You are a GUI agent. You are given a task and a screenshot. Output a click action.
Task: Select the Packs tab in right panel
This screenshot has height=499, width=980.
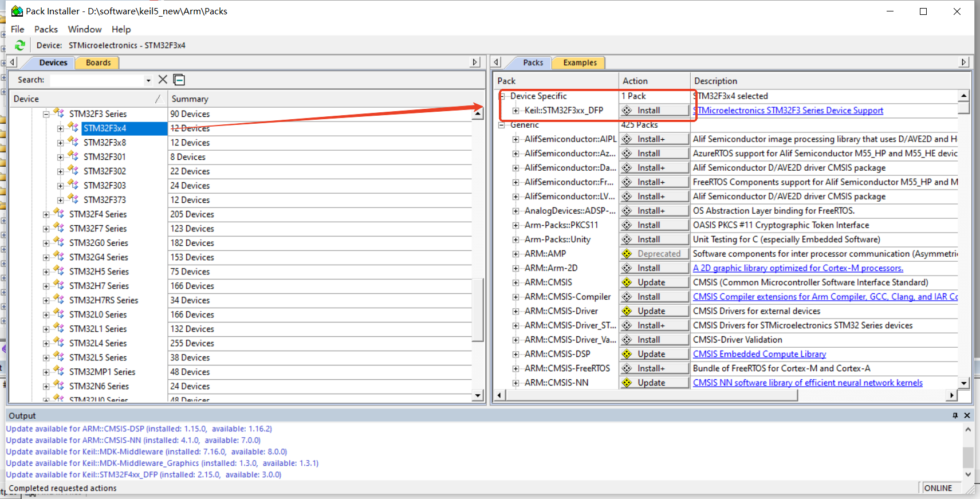click(x=533, y=62)
